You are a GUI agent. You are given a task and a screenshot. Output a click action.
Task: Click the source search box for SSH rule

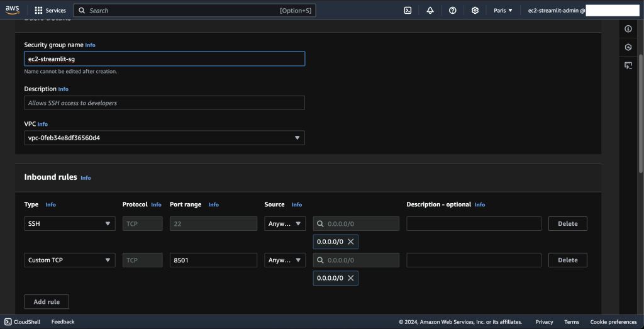356,224
